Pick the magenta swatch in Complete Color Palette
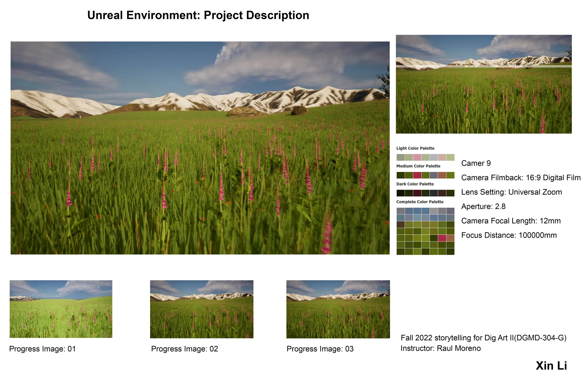The width and height of the screenshot is (588, 380). [442, 238]
